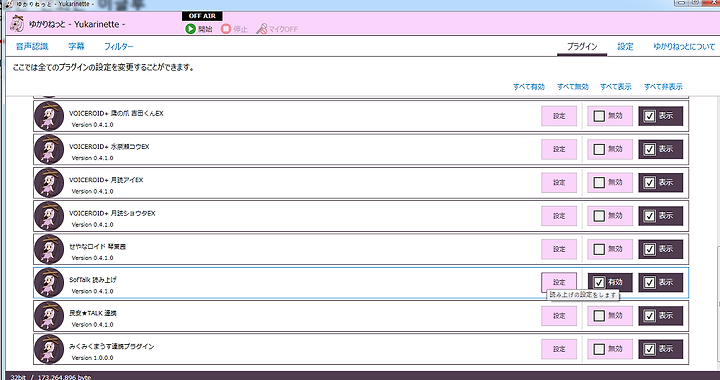
Task: Uncheck 表示 for 民安★TALK 連携
Action: (649, 316)
